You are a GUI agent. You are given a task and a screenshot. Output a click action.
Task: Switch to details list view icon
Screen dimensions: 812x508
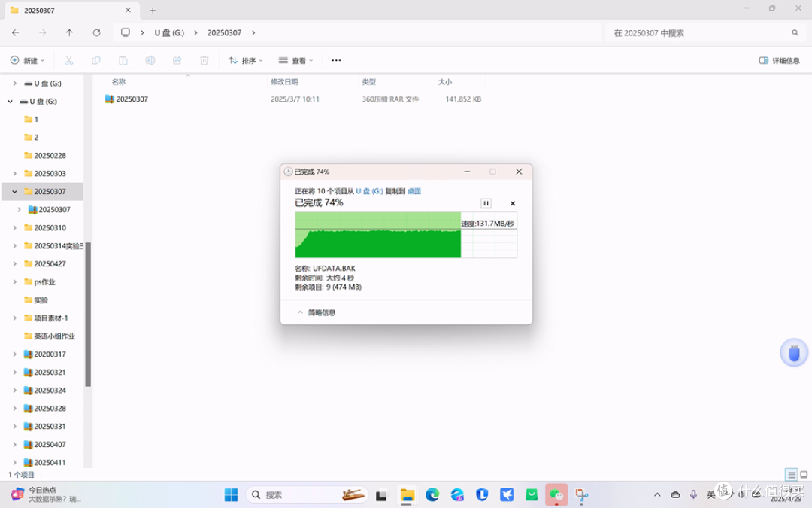click(x=791, y=474)
